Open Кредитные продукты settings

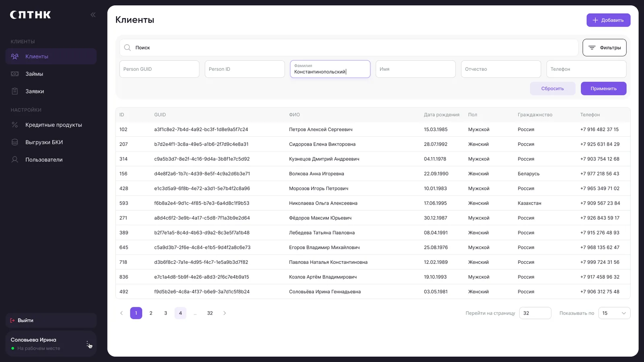coord(51,125)
